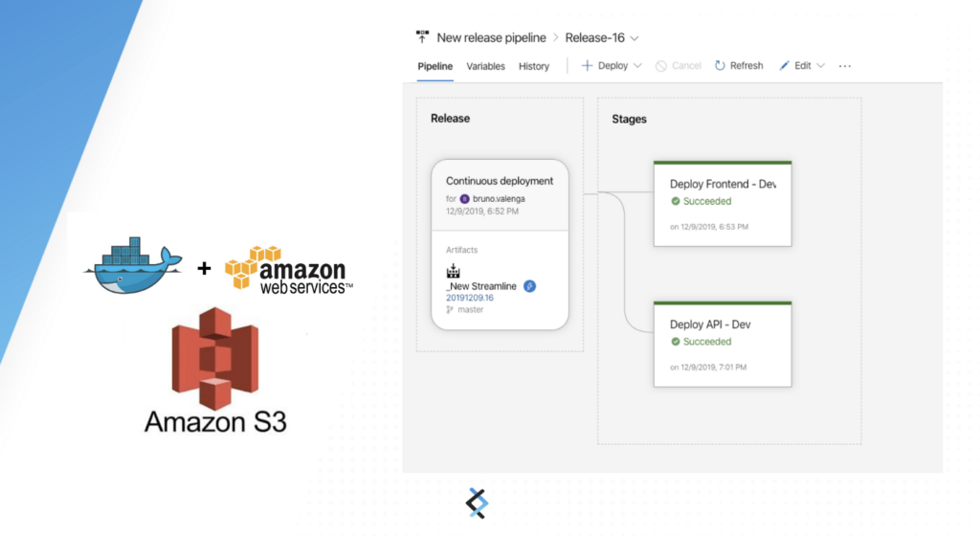Click the 12/9/2019, 6:52 PM timestamp
The width and height of the screenshot is (980, 536).
click(482, 212)
